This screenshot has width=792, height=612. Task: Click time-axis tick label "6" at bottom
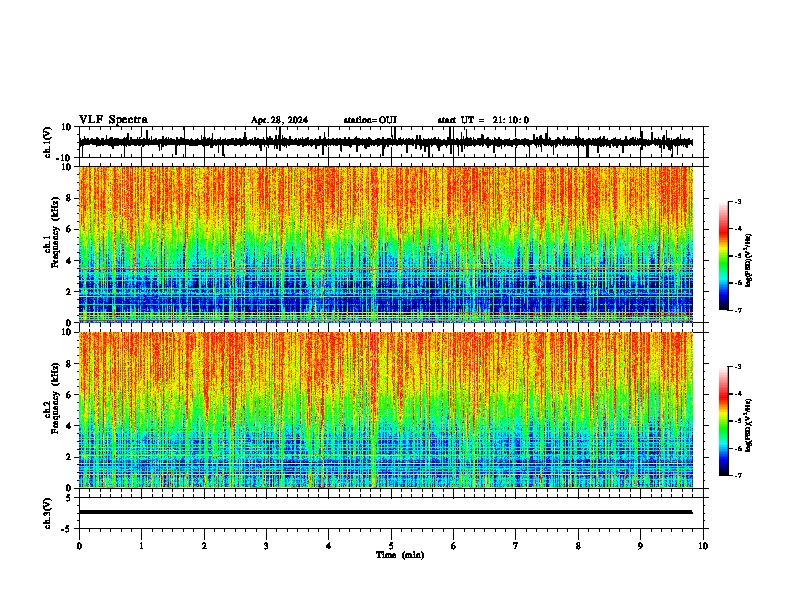tap(454, 546)
